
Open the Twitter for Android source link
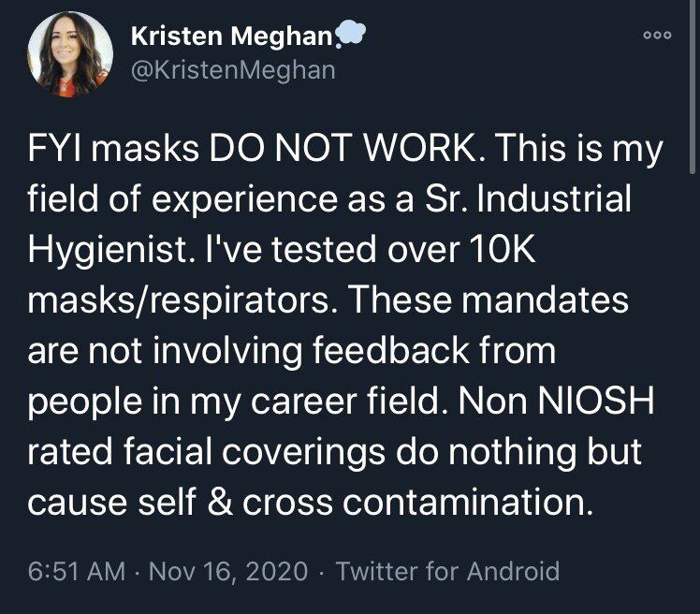coord(446,571)
